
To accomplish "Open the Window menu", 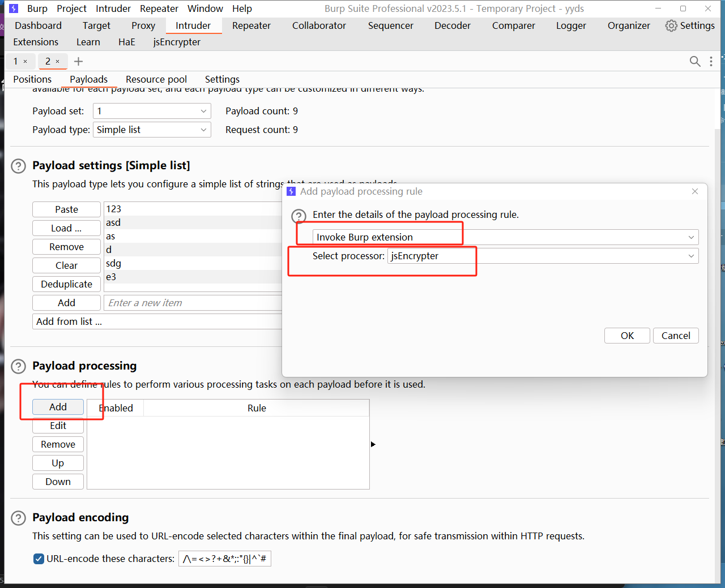I will pos(205,8).
